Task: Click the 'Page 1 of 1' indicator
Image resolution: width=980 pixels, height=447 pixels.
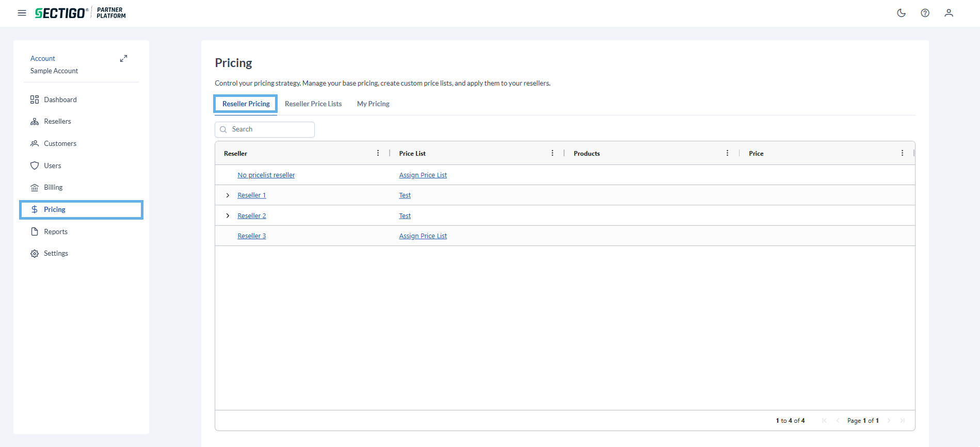Action: click(863, 421)
